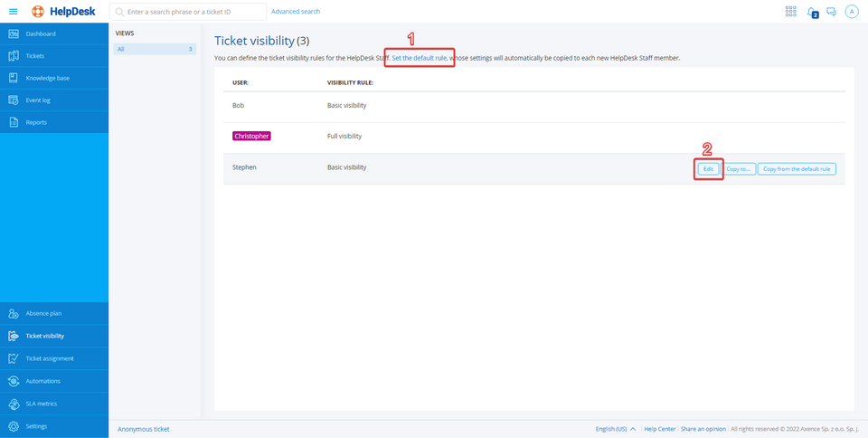Click the Set the default rule link
Image resolution: width=868 pixels, height=438 pixels.
point(419,58)
